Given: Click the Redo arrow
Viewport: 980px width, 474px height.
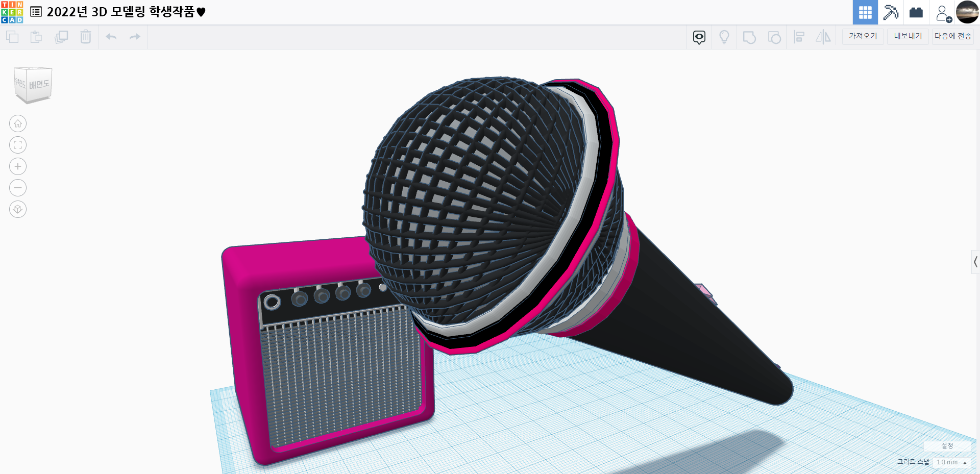Looking at the screenshot, I should coord(135,37).
